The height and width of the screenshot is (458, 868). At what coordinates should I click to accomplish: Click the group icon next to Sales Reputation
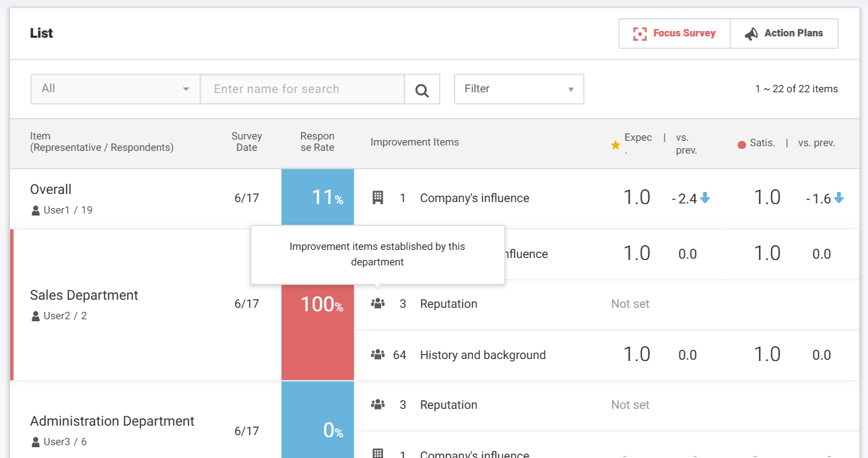pyautogui.click(x=378, y=304)
